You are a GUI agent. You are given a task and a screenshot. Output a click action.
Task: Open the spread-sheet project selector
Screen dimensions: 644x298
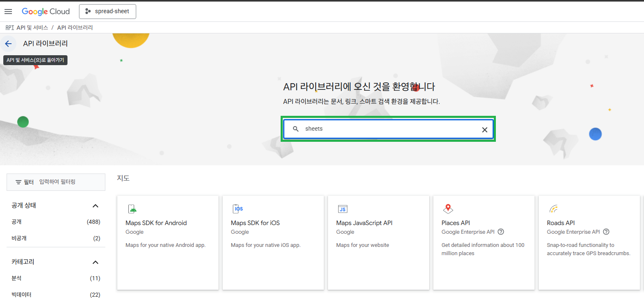click(107, 12)
